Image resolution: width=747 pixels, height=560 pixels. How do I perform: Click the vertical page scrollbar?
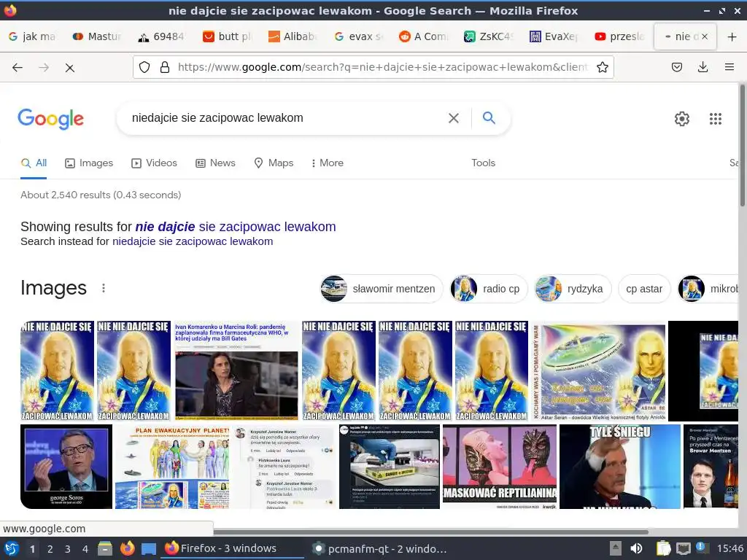tap(742, 145)
